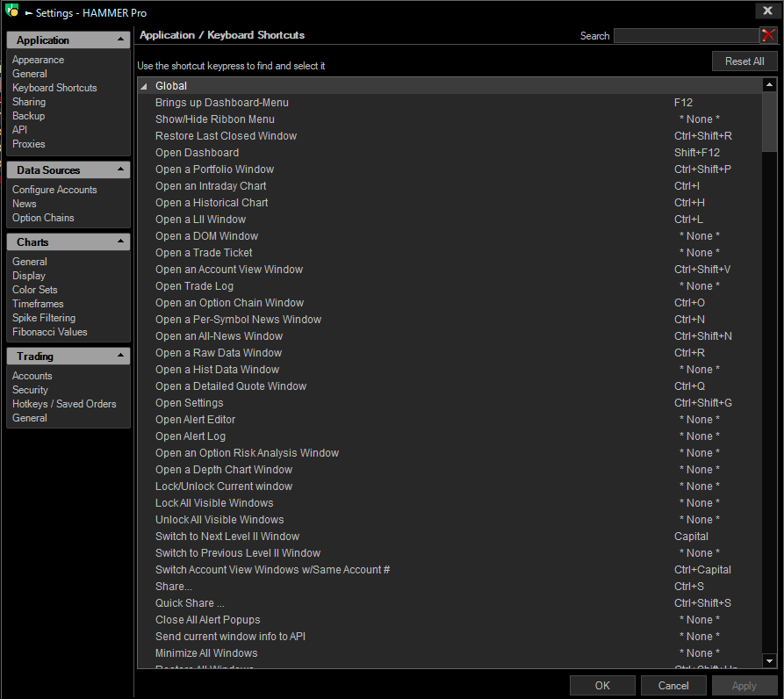The height and width of the screenshot is (699, 784).
Task: Select the Open Dashboard shortcut row
Action: 450,153
